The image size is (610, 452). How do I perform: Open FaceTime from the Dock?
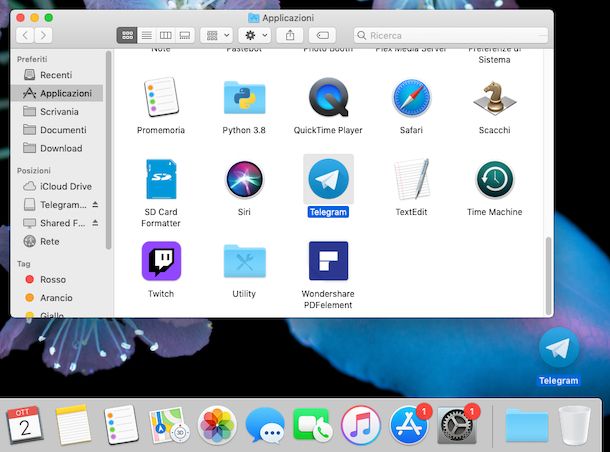312,425
